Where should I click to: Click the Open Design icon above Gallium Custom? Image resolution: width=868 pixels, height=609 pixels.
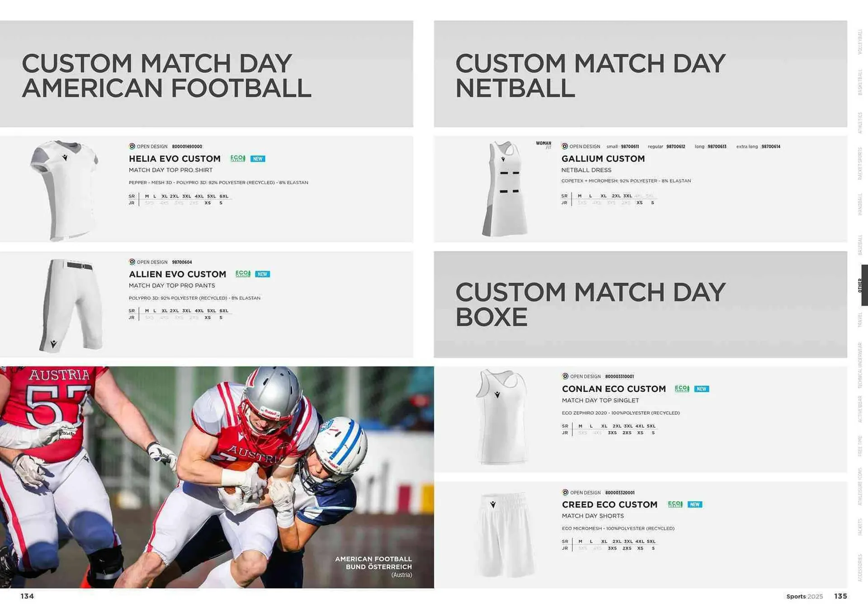(x=565, y=146)
